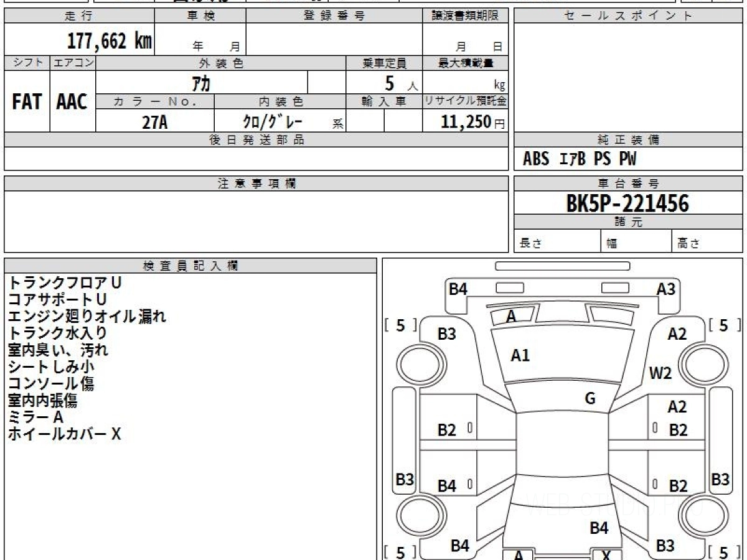The height and width of the screenshot is (560, 747).
Task: Click the 譲渡書類期限 header
Action: 466,16
